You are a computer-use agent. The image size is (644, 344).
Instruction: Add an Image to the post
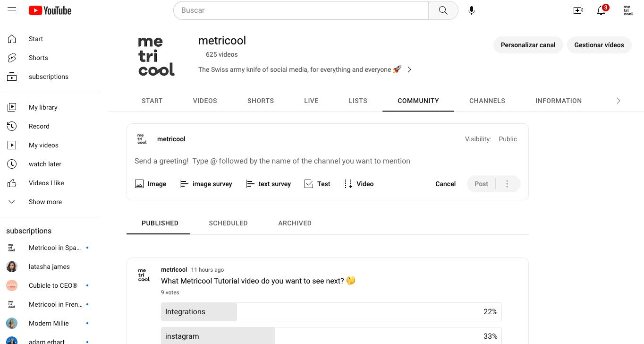coord(151,184)
